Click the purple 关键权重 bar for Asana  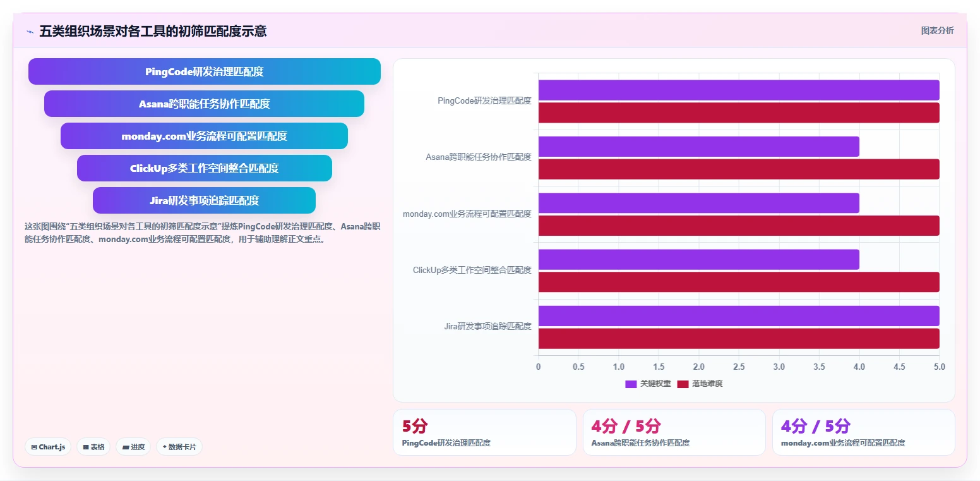(699, 147)
